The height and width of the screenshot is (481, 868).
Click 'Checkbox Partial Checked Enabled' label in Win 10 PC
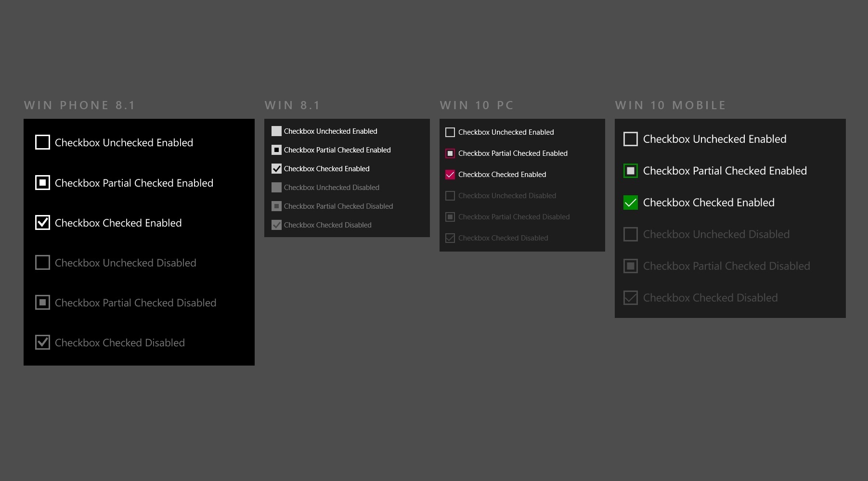tap(513, 153)
